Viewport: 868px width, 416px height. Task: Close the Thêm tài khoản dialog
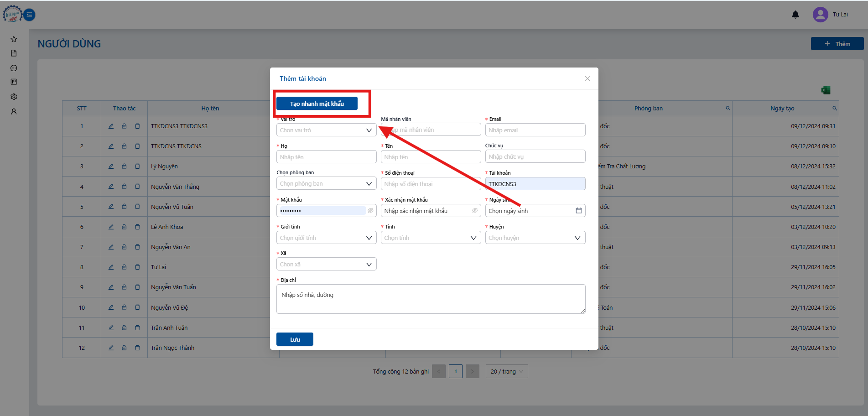587,78
